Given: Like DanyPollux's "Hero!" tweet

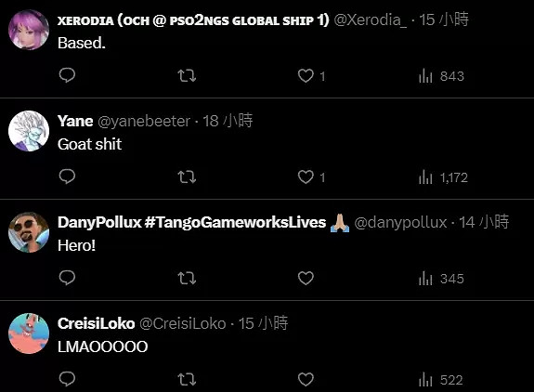Looking at the screenshot, I should [306, 279].
